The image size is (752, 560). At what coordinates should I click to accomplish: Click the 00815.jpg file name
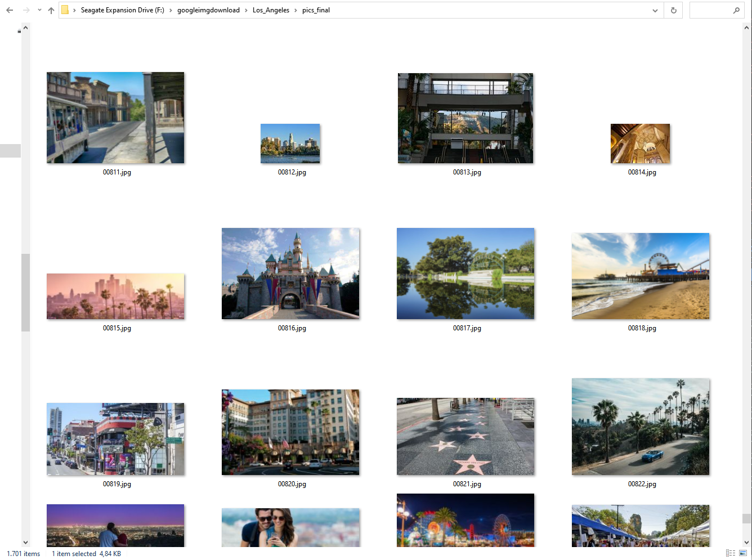(x=117, y=328)
